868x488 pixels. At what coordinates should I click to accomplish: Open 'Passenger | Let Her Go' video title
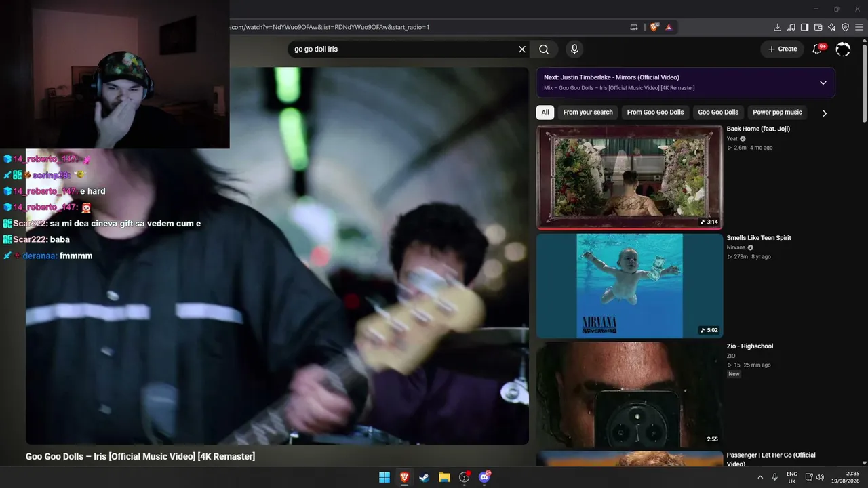coord(771,460)
